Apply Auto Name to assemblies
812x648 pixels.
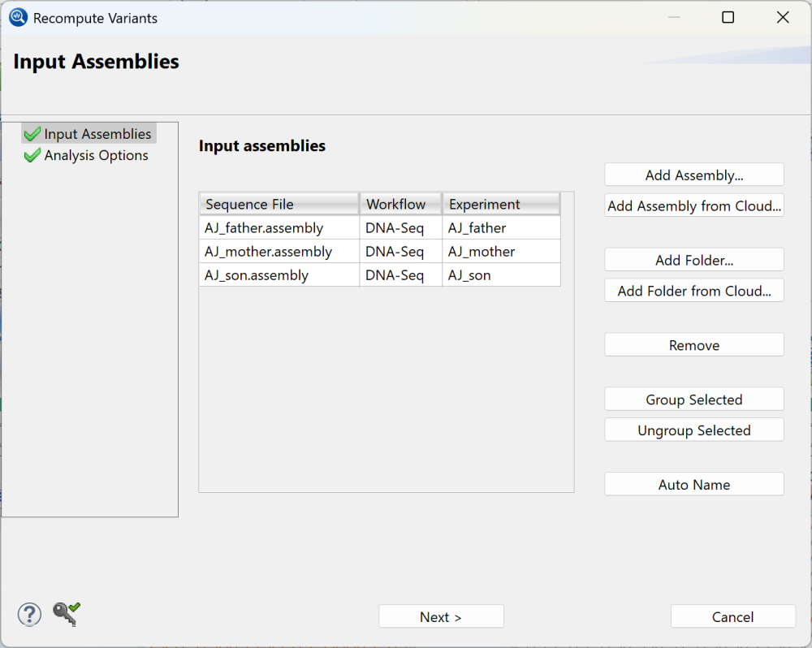(693, 484)
